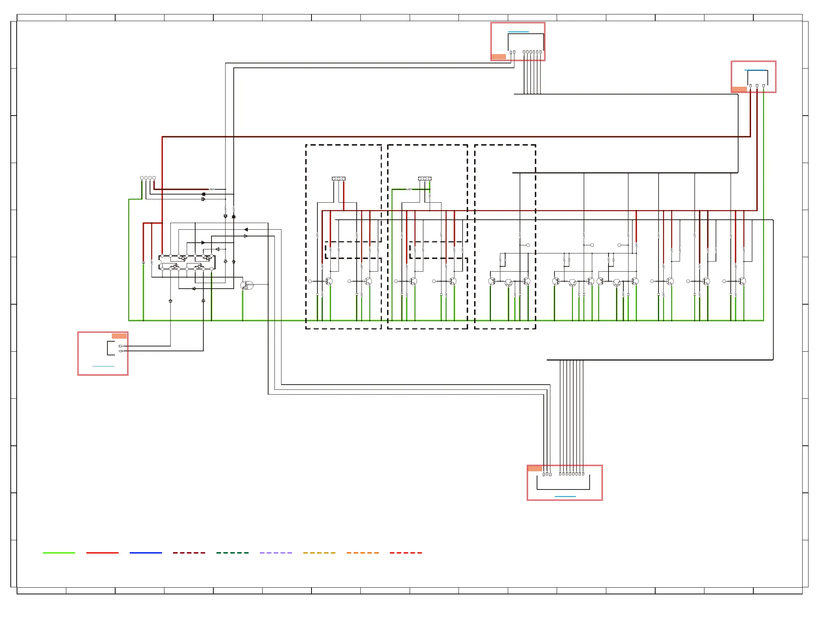Viewport: 840px width, 624px height.
Task: Click the four-pin header in the second dashed block
Action: 425,179
